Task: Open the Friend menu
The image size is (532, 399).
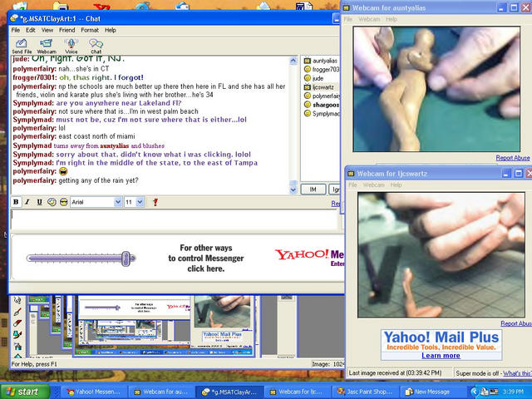Action: pos(66,30)
